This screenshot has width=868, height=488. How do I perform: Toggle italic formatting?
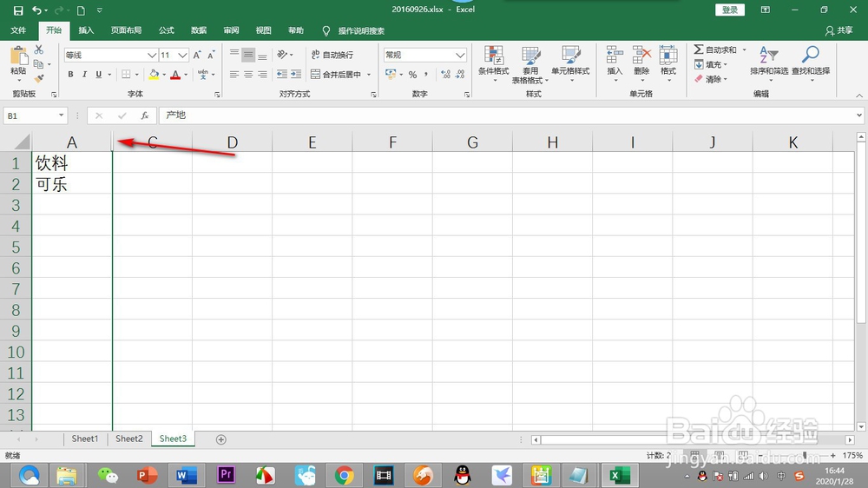(x=84, y=74)
